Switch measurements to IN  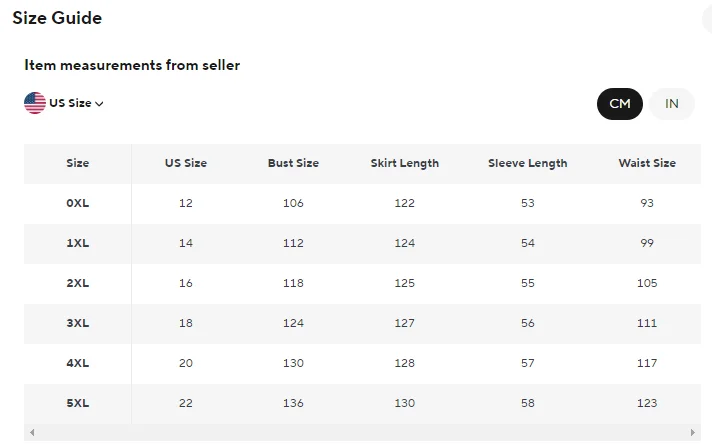click(672, 104)
